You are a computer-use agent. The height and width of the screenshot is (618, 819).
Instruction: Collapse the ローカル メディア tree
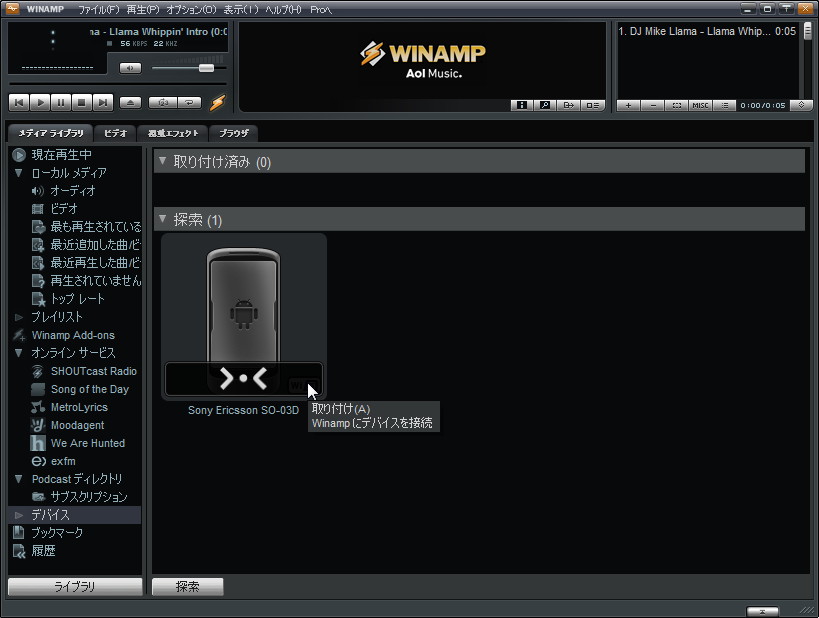pos(18,172)
